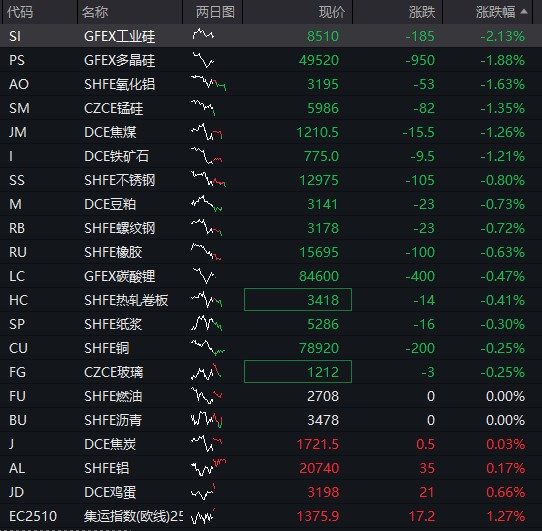Click the 两日图 column header

pyautogui.click(x=215, y=12)
